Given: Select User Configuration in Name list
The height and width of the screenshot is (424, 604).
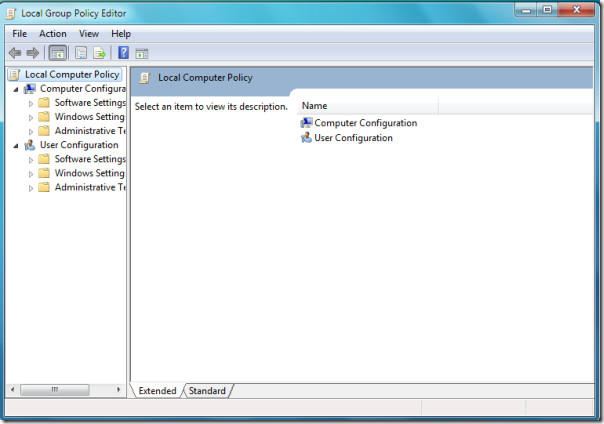Looking at the screenshot, I should click(x=353, y=137).
